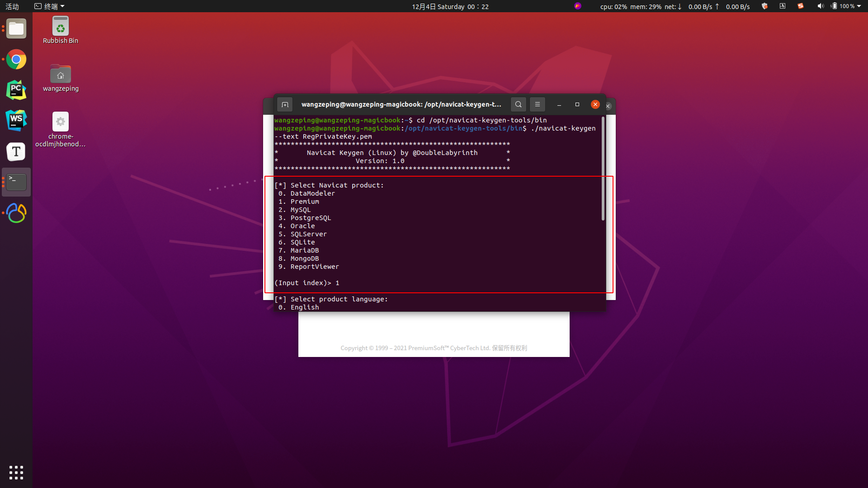868x488 pixels.
Task: Click the cd /opt/navicat-keygen-tools/bin command
Action: point(481,120)
